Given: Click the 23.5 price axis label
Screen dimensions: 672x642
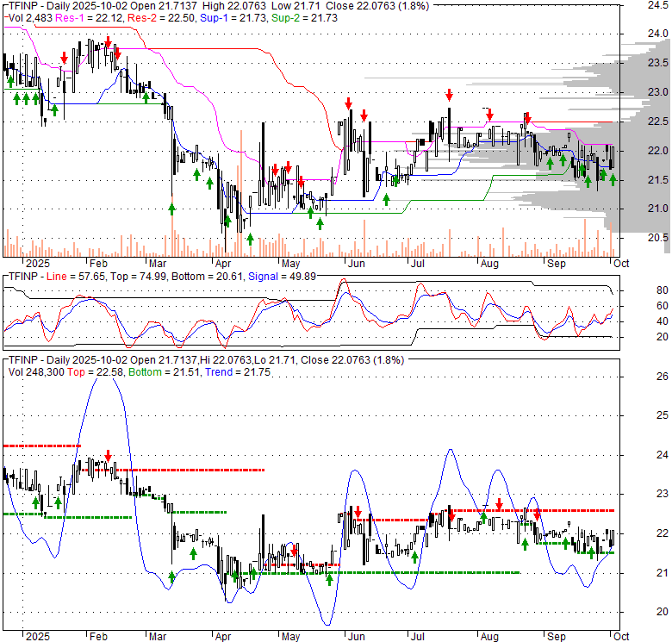Looking at the screenshot, I should pos(658,63).
